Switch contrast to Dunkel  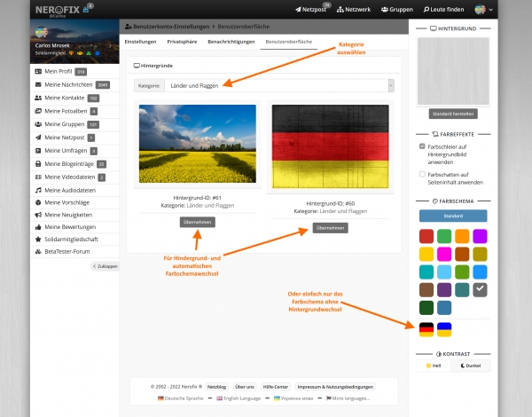471,366
